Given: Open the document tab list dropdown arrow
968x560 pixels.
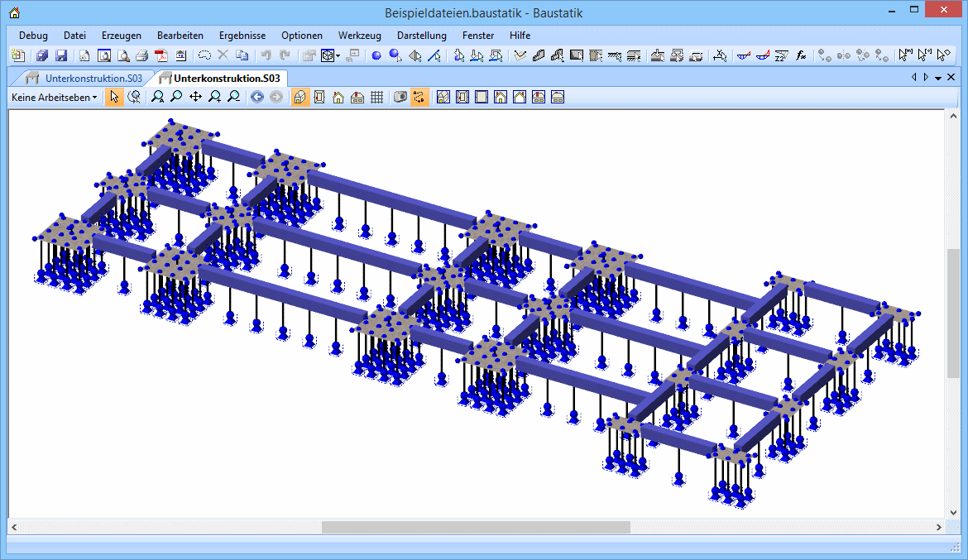Looking at the screenshot, I should tap(938, 78).
